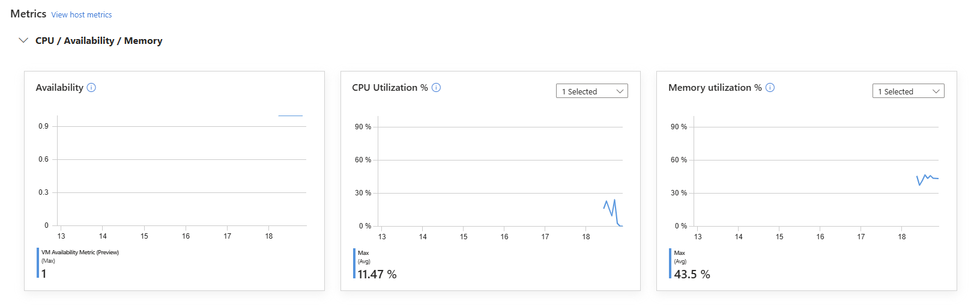
Task: Click the CPU Utilization info icon
Action: tap(437, 88)
